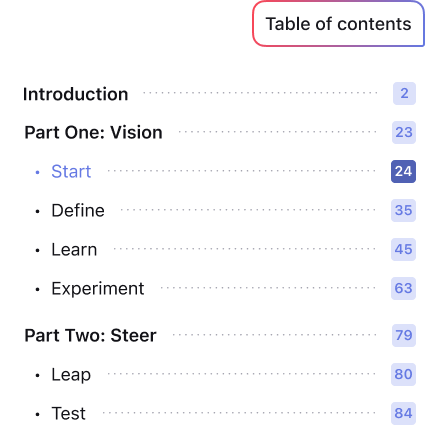
Task: Click the page 84 badge
Action: (x=403, y=413)
